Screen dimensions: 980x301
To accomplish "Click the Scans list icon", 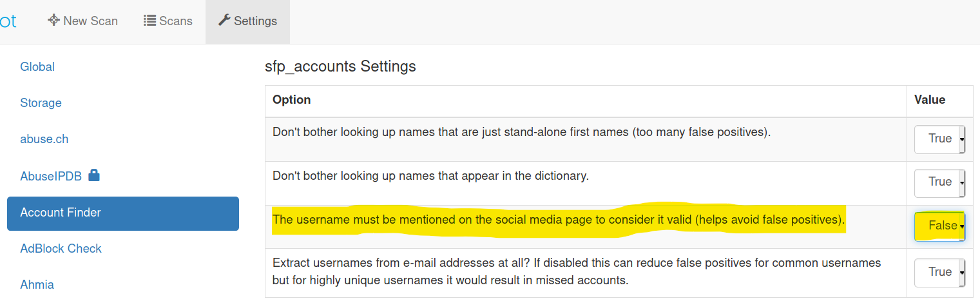I will tap(149, 21).
